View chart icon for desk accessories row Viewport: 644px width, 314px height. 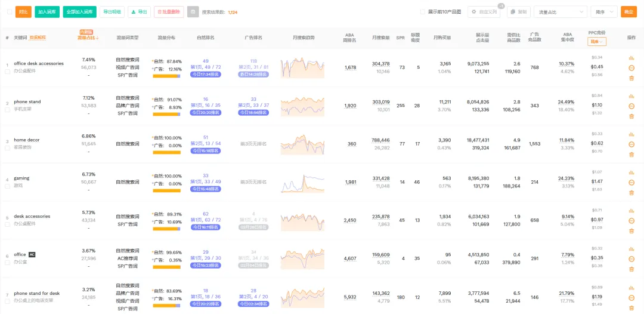click(x=631, y=211)
